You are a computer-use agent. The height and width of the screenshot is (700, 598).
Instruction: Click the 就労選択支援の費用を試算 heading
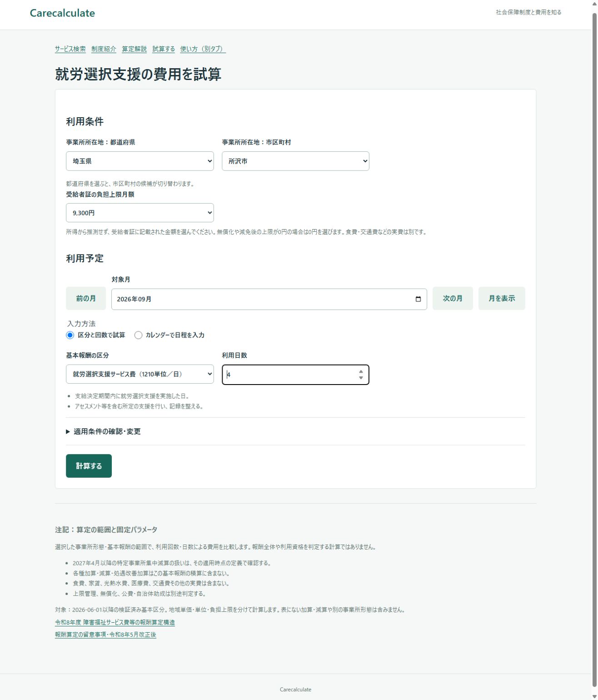pyautogui.click(x=138, y=74)
